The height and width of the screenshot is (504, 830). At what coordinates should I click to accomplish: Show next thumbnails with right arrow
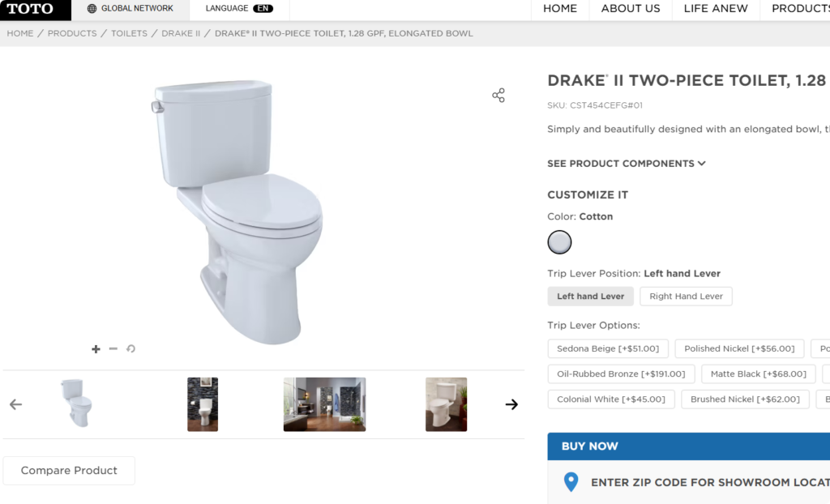click(511, 404)
